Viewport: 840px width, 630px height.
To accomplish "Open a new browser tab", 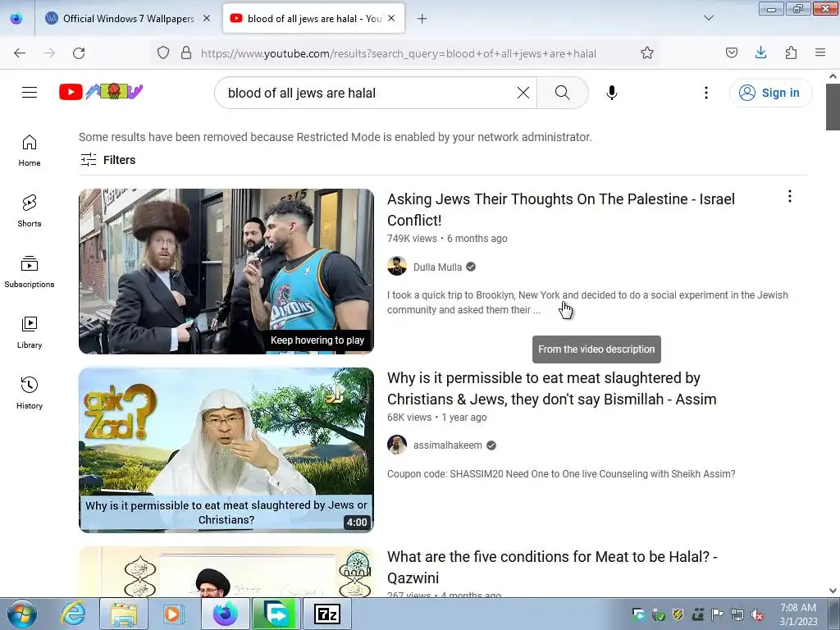I will [x=422, y=19].
